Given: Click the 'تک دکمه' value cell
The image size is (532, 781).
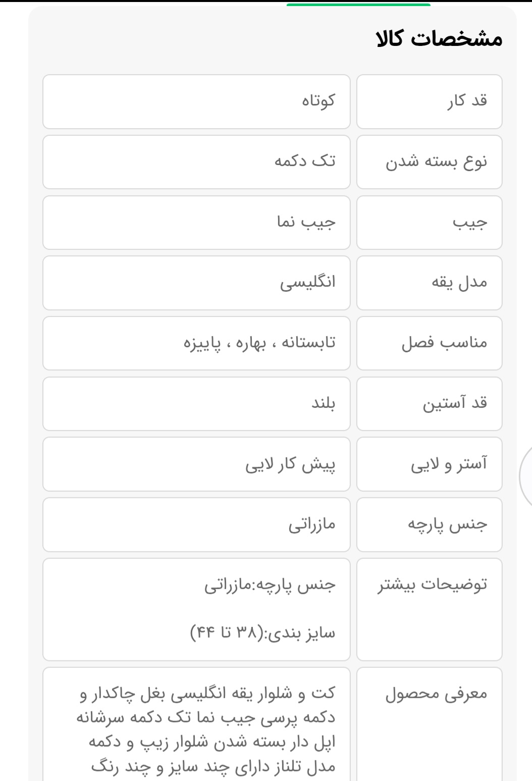Looking at the screenshot, I should (x=196, y=162).
